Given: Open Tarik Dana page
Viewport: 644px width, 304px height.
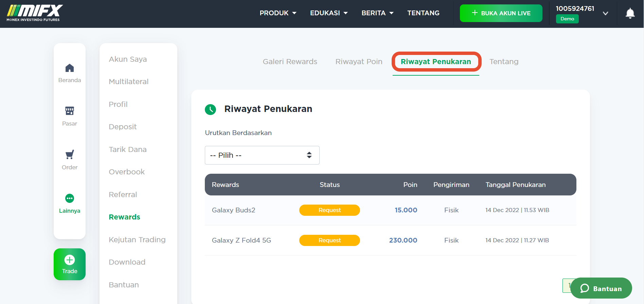Looking at the screenshot, I should point(128,149).
